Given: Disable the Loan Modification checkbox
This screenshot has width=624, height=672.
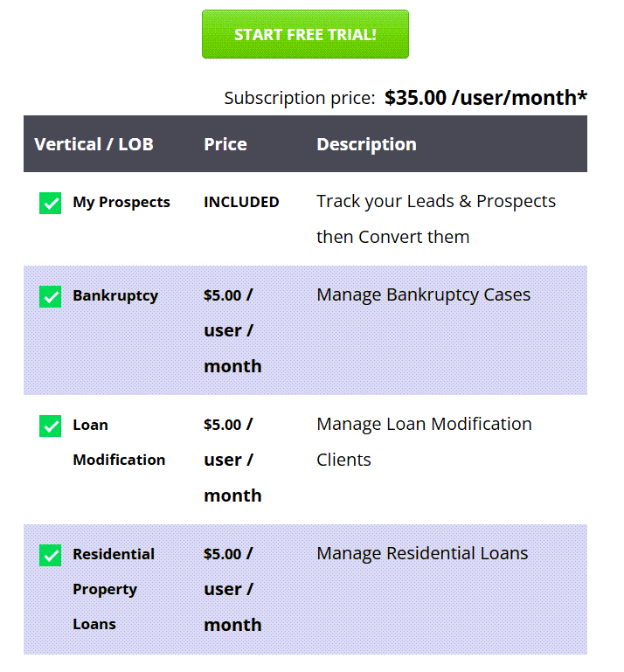Looking at the screenshot, I should [x=51, y=426].
